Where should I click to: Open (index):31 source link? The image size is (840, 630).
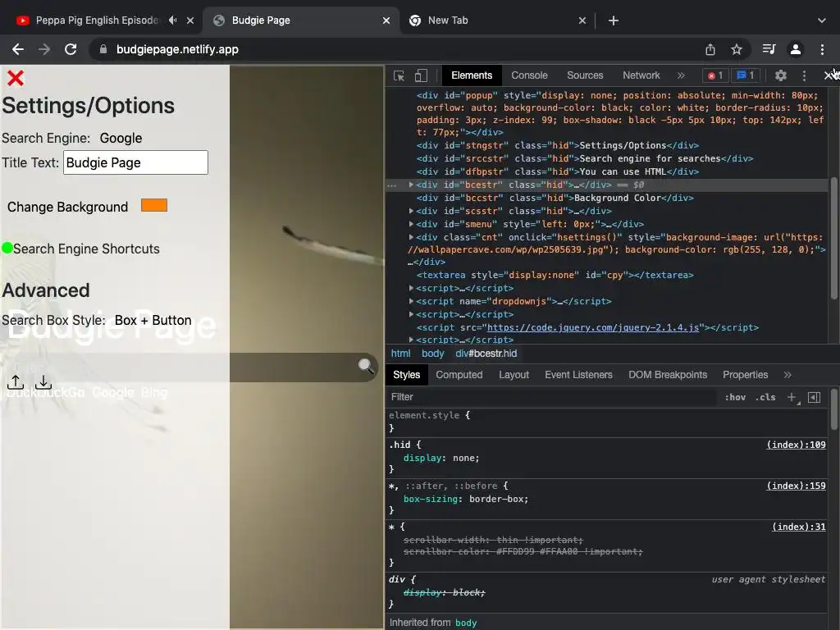point(799,527)
